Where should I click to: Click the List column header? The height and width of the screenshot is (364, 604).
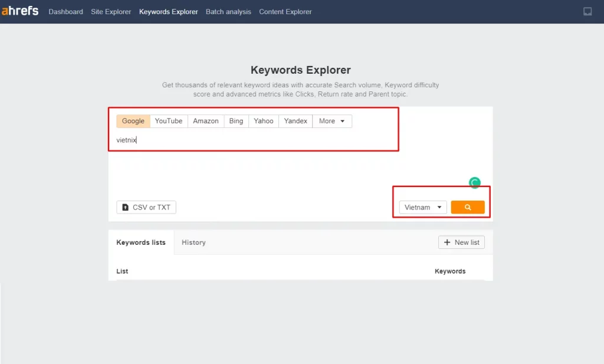point(122,271)
